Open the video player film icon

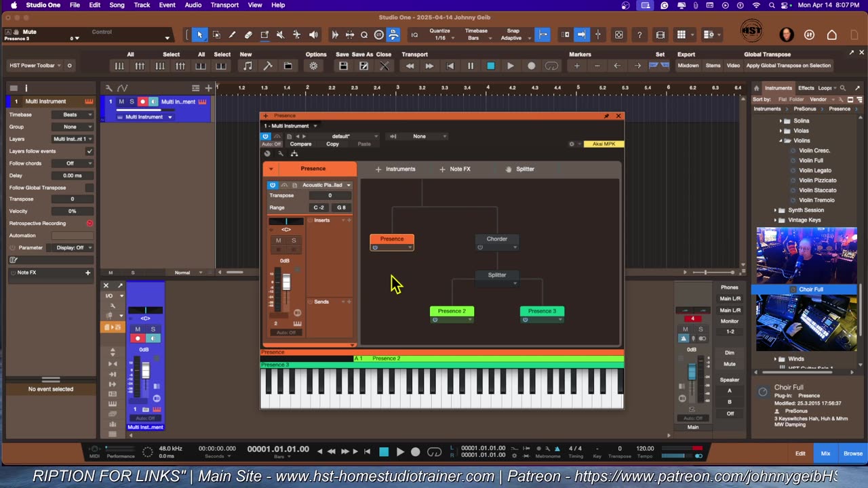coord(660,35)
